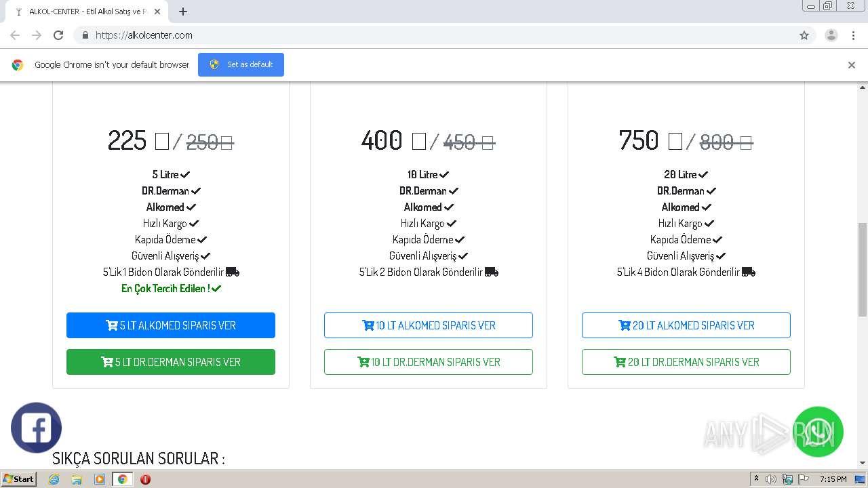This screenshot has height=488, width=868.
Task: Click 'SIKÇA SORULAN SORULAR' heading
Action: 138,459
